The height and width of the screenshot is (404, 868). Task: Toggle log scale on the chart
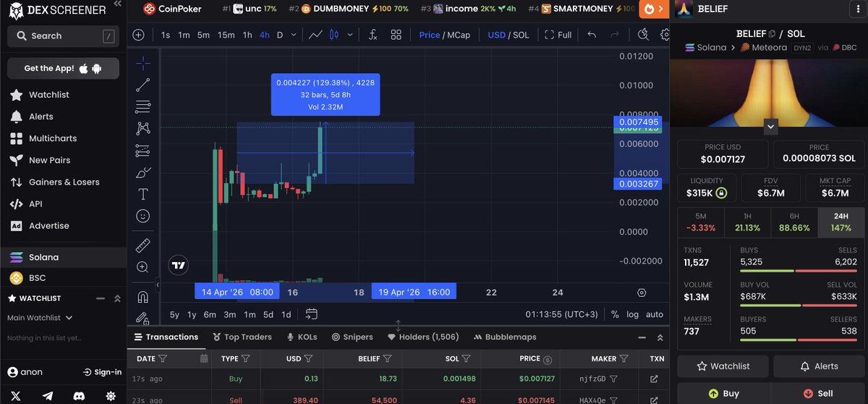coord(633,314)
